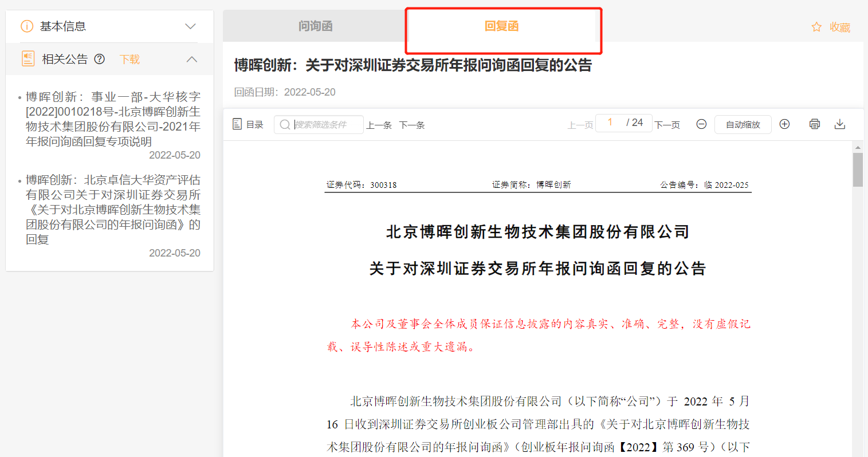The image size is (868, 457).
Task: Open the 自动缩放 zoom dropdown
Action: (x=743, y=124)
